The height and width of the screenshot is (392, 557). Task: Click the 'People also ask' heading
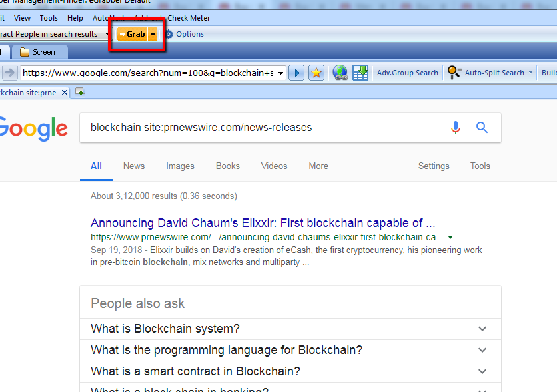pos(137,303)
